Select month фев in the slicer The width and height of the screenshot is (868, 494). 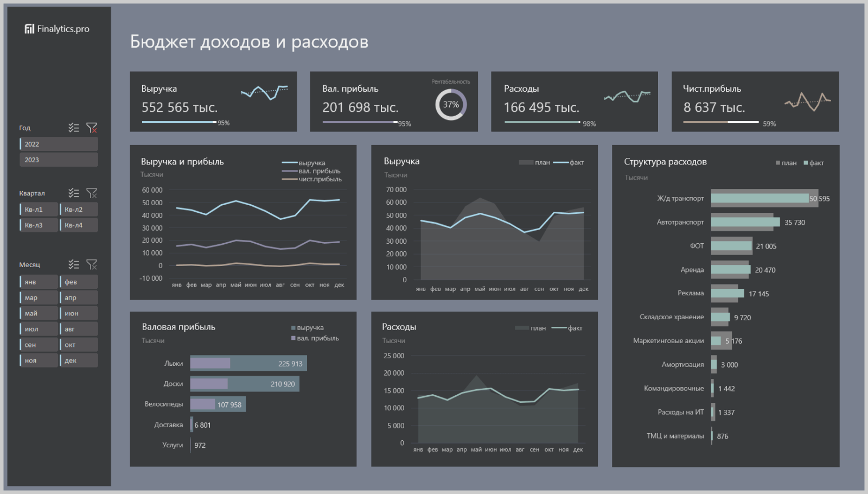pos(79,282)
